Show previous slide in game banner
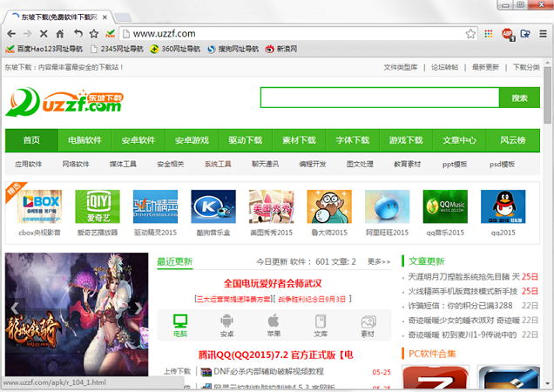554x392 pixels. point(15,308)
